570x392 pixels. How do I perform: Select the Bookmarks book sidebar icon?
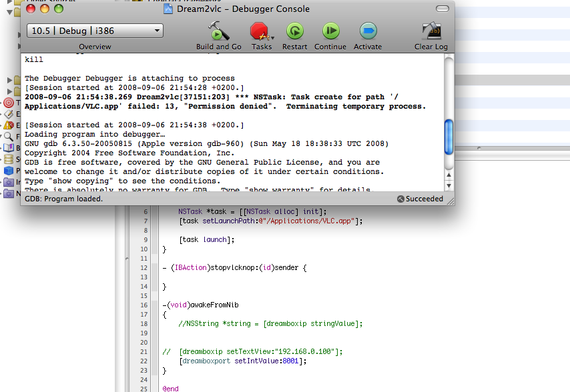(x=9, y=148)
